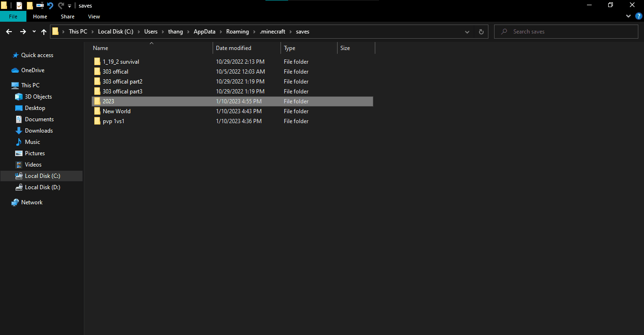The image size is (644, 335).
Task: Open the File menu
Action: click(13, 17)
